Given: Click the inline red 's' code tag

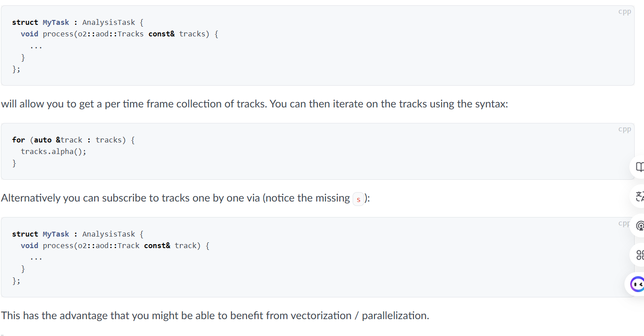Looking at the screenshot, I should (x=358, y=199).
